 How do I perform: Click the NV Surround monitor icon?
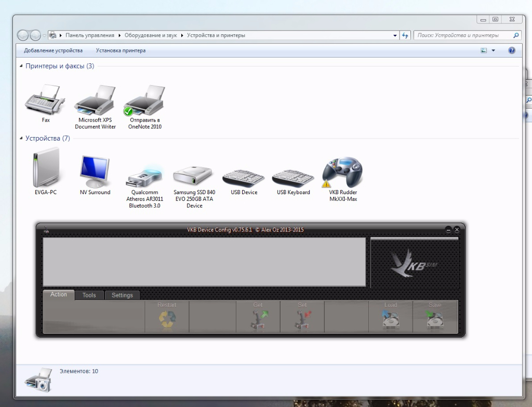[95, 172]
